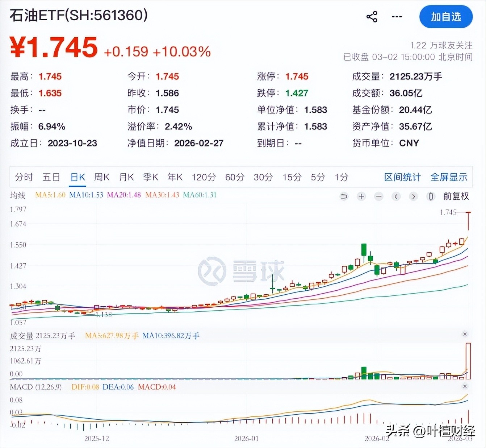Click the chart reset undo icon
Image resolution: width=486 pixels, height=448 pixels.
[344, 196]
